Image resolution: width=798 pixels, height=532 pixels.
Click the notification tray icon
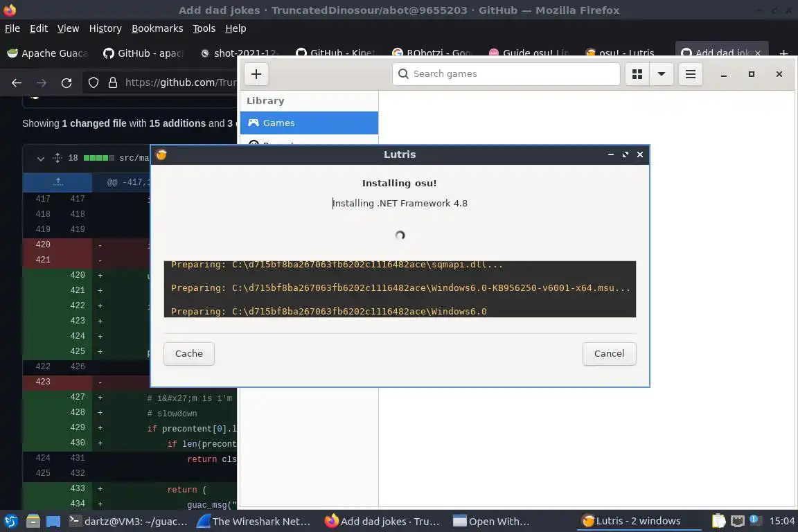(756, 520)
